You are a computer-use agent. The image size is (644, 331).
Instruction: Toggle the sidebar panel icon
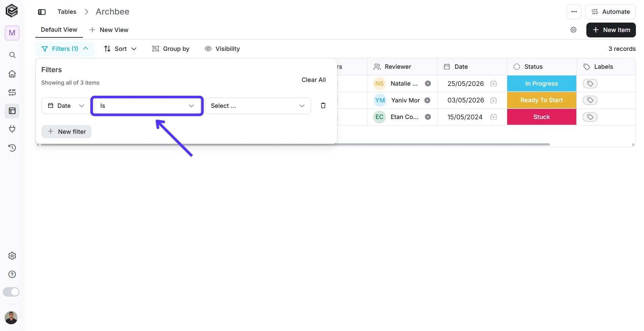click(x=42, y=12)
